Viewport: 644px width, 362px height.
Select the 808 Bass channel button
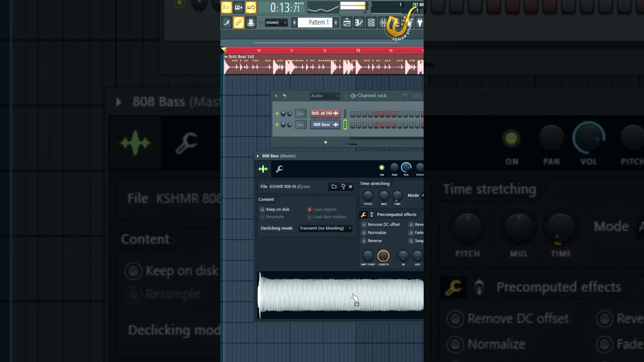326,125
